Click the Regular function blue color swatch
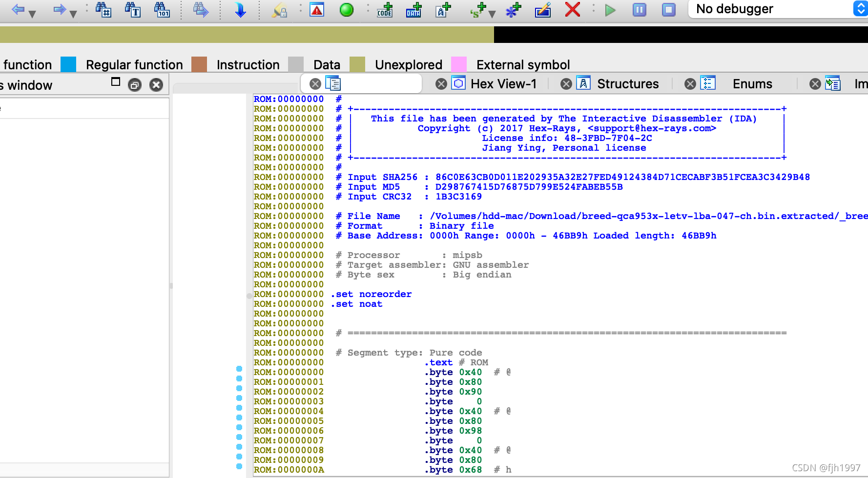The image size is (868, 478). tap(68, 64)
